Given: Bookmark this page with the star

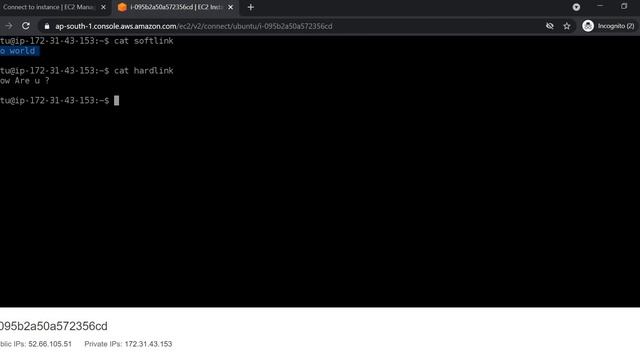Looking at the screenshot, I should pyautogui.click(x=567, y=26).
